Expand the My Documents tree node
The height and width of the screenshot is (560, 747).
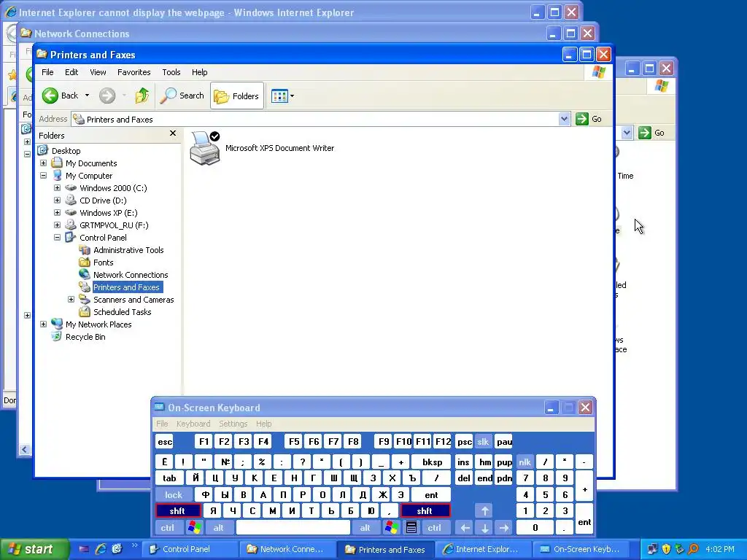pyautogui.click(x=43, y=163)
